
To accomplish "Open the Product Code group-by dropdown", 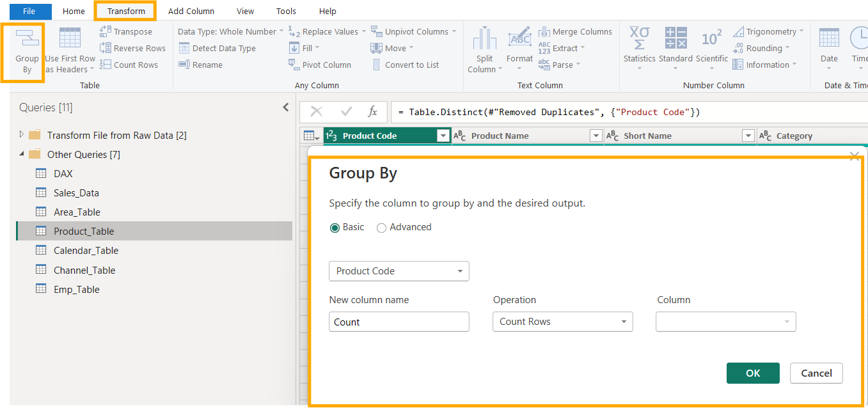I will click(399, 271).
